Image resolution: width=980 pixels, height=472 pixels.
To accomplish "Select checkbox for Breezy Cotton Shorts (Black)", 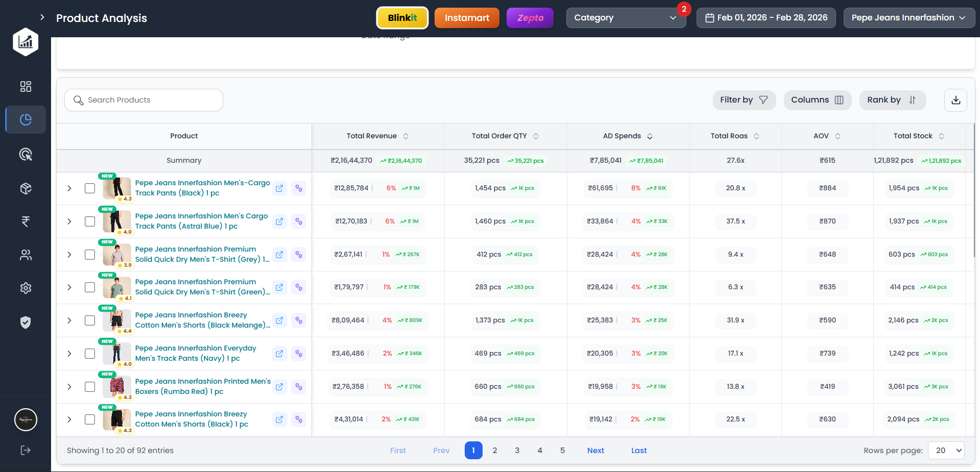I will click(90, 419).
